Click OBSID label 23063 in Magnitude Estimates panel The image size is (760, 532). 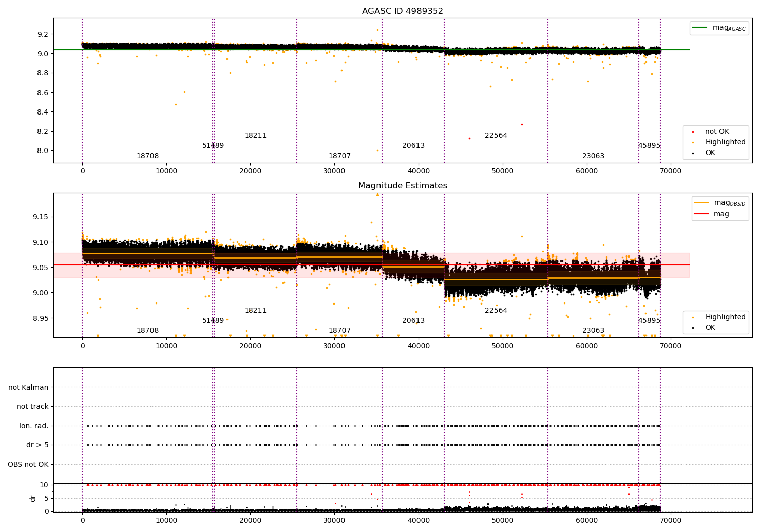click(x=593, y=331)
